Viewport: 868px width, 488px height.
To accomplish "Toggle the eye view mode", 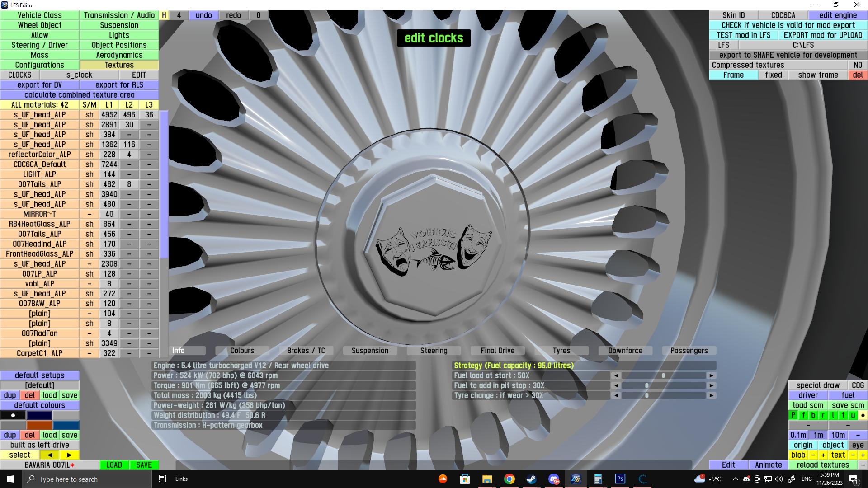I will click(858, 445).
